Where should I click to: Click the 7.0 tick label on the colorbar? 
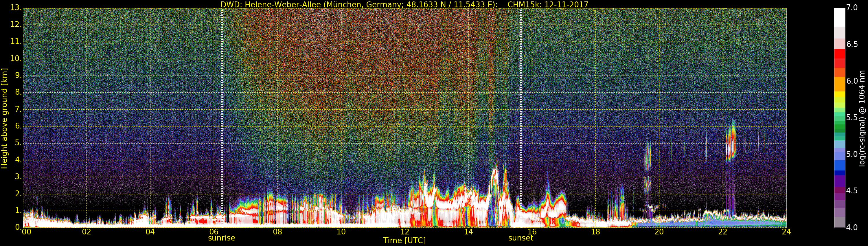(852, 8)
